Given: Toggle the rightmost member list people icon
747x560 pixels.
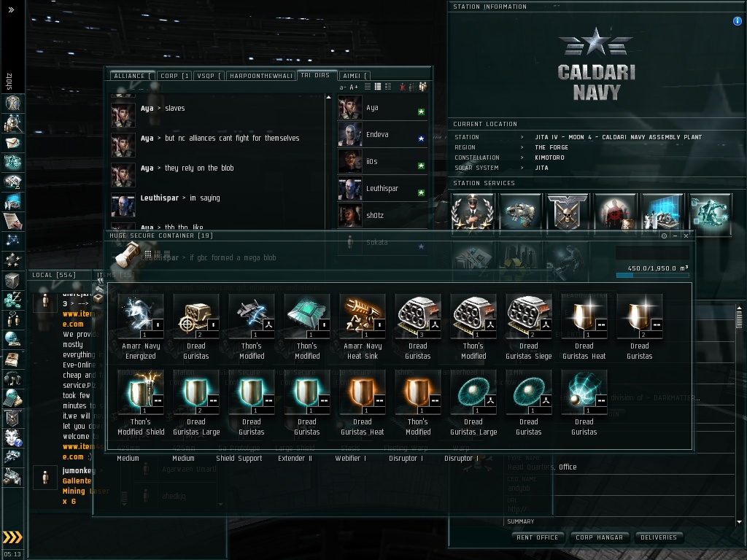Looking at the screenshot, I should coord(423,87).
